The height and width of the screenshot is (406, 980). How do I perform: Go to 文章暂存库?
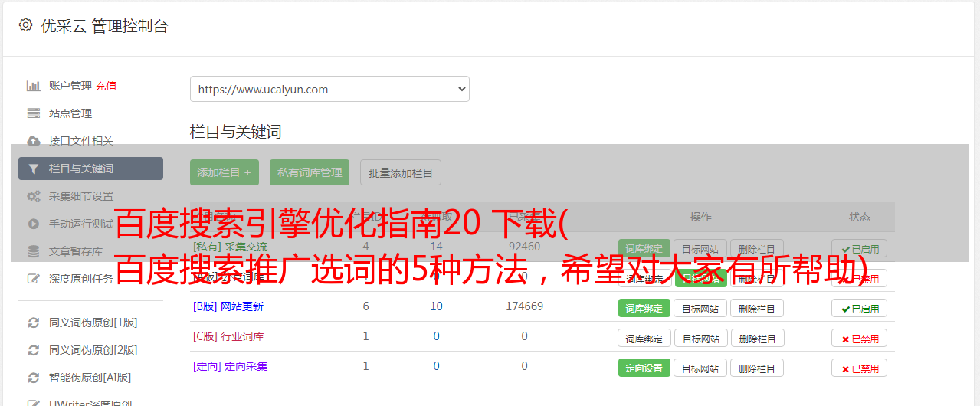pos(76,251)
